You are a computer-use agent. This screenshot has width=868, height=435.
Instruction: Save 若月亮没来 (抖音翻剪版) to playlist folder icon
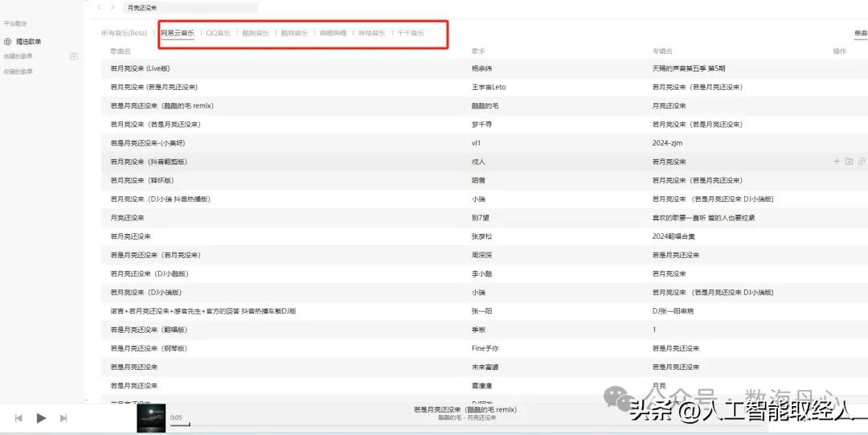850,162
